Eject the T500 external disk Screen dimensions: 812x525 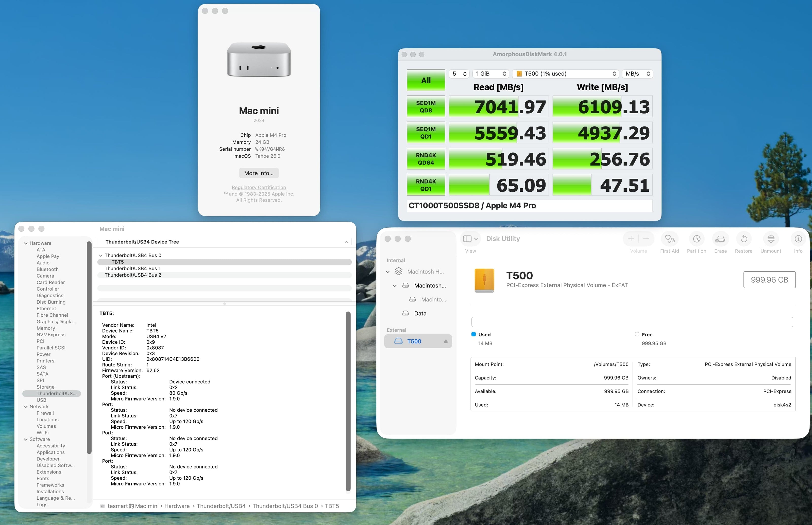(x=446, y=341)
